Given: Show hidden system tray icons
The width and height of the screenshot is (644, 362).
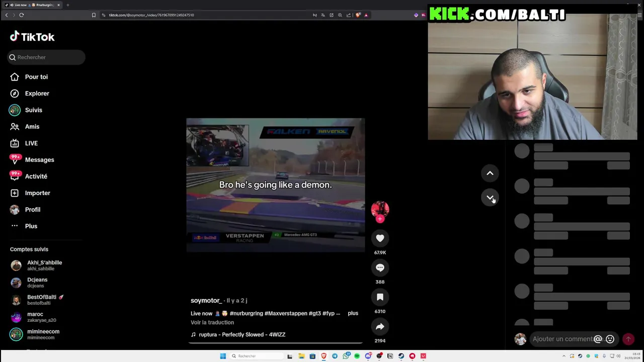Looking at the screenshot, I should pyautogui.click(x=564, y=356).
